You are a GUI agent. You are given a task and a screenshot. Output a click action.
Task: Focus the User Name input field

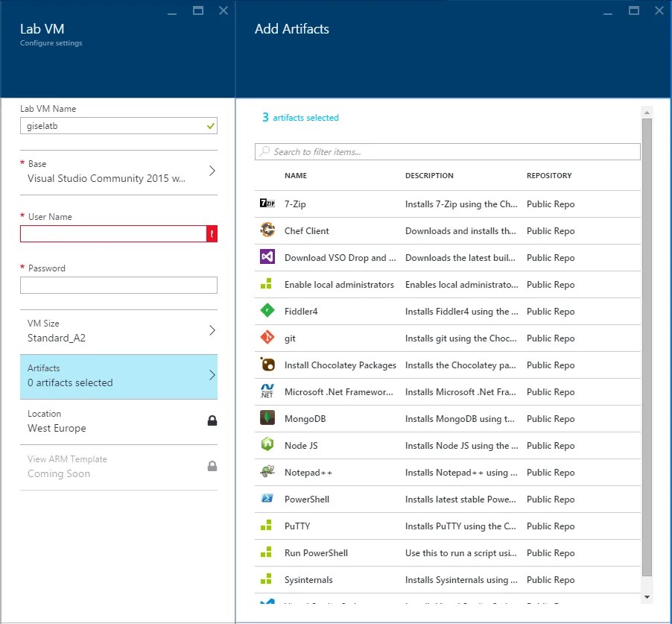click(113, 234)
